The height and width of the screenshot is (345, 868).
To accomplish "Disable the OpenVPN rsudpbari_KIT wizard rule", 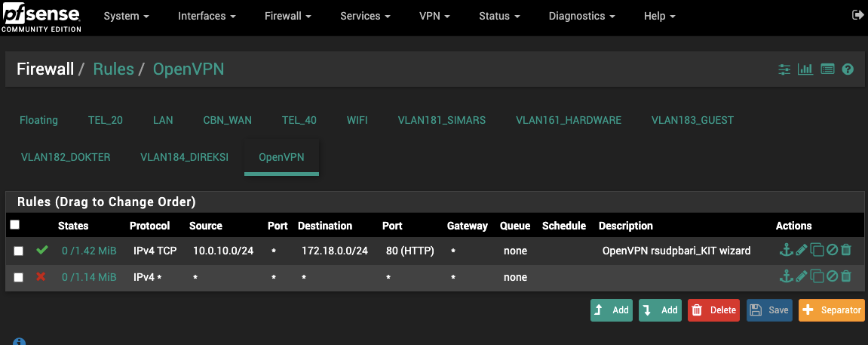I will click(832, 251).
